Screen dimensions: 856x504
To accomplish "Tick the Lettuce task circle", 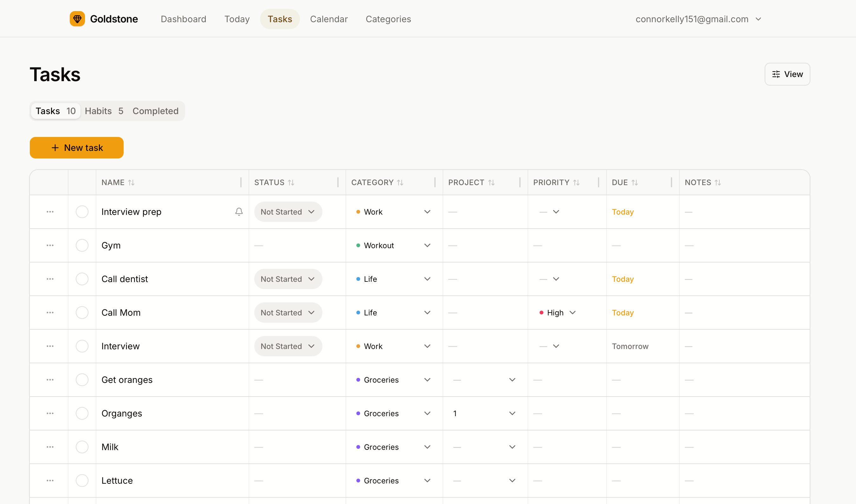I will pyautogui.click(x=82, y=481).
